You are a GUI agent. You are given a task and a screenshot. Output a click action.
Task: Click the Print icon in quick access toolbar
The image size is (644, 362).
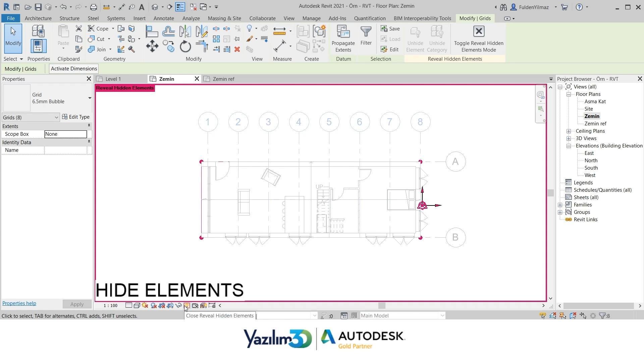point(94,7)
